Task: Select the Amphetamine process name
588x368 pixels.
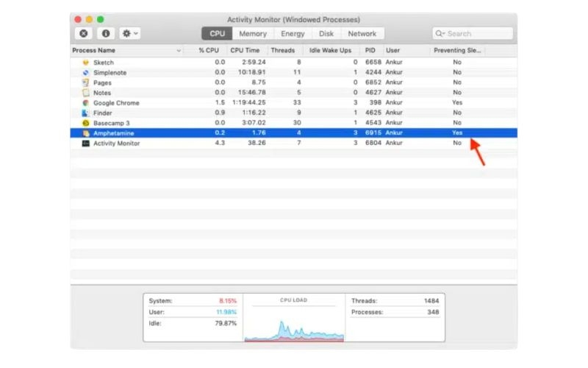Action: (114, 133)
